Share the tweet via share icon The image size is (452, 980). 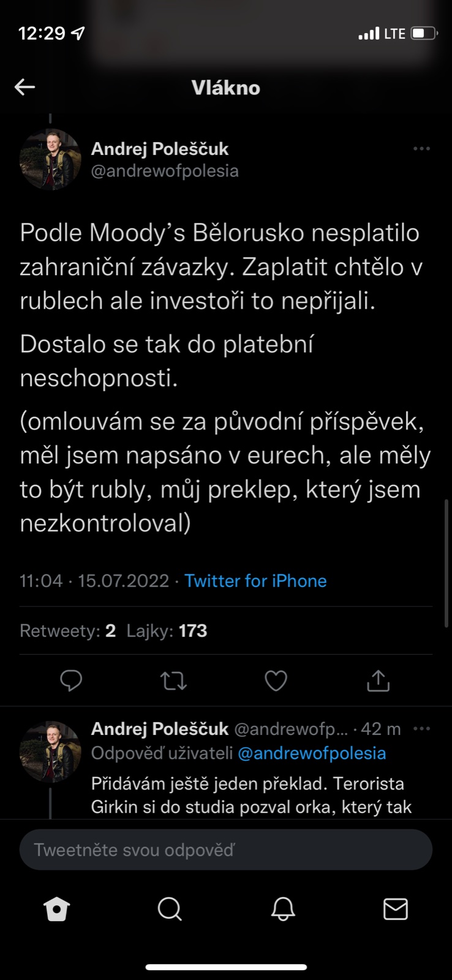378,680
